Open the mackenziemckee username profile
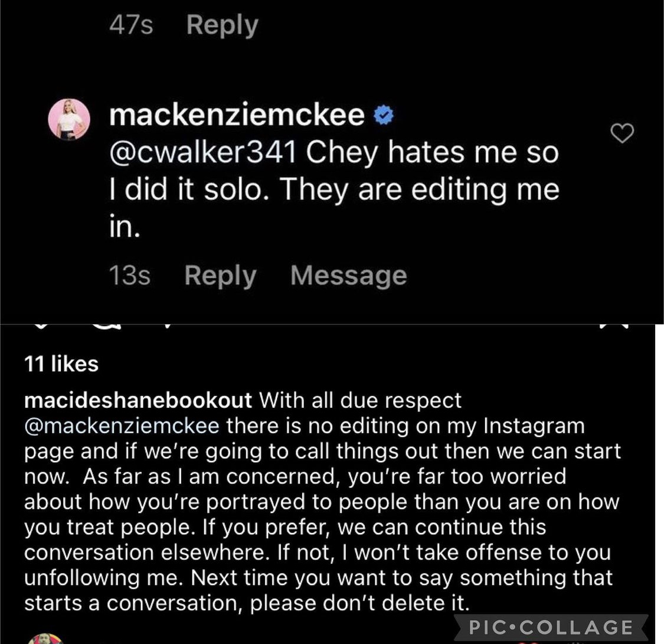This screenshot has height=644, width=664. point(237,115)
